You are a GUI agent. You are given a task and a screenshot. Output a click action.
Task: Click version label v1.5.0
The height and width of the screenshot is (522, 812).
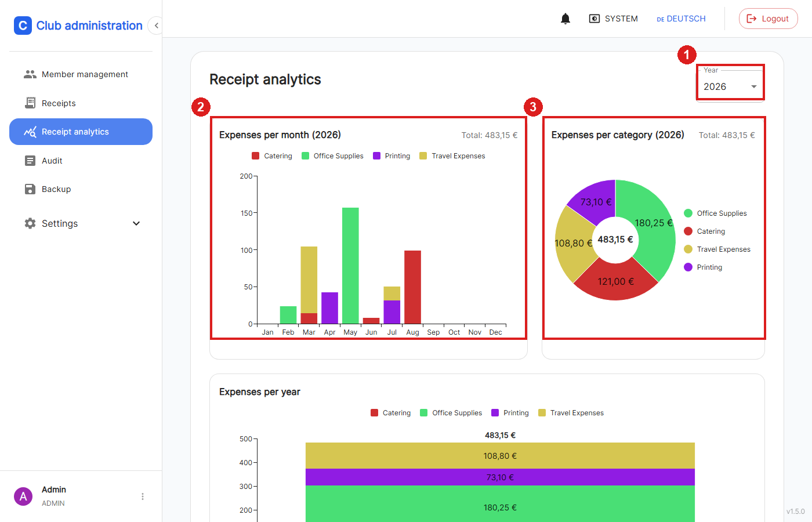pos(796,512)
